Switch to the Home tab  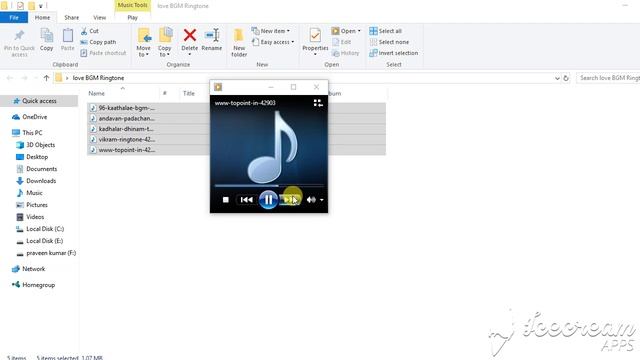(42, 18)
